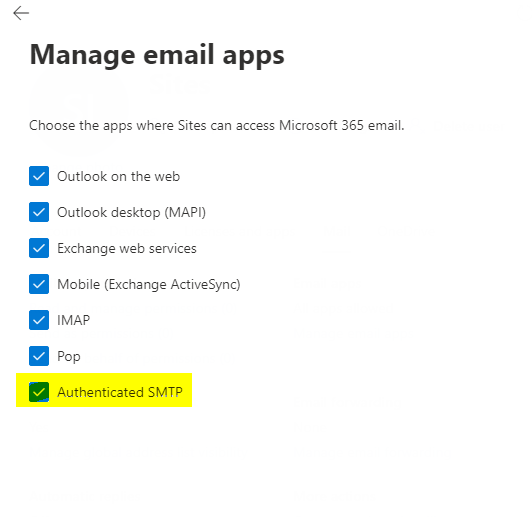This screenshot has height=517, width=532.
Task: Click the word 'Sites' in the description
Action: pyautogui.click(x=192, y=126)
